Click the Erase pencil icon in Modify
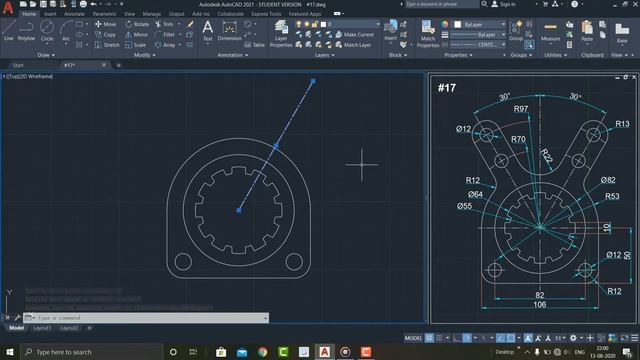This screenshot has height=360, width=640. click(x=190, y=24)
